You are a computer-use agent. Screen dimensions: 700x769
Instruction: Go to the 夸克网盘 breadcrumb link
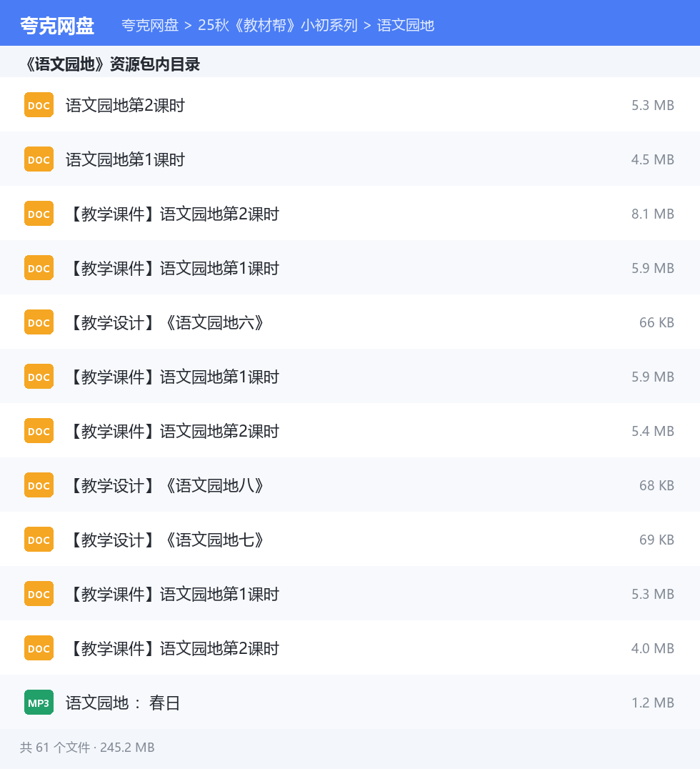(150, 26)
